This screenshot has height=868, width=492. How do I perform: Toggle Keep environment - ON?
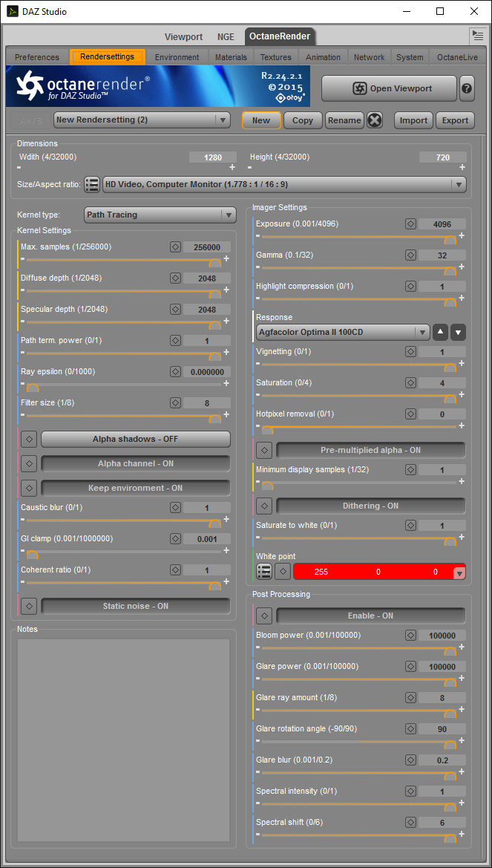(x=136, y=488)
